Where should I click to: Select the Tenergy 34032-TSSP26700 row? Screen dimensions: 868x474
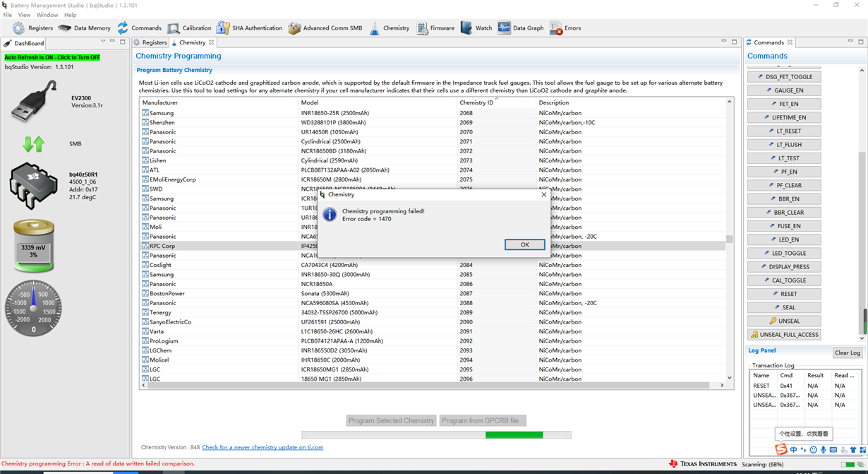[x=433, y=312]
